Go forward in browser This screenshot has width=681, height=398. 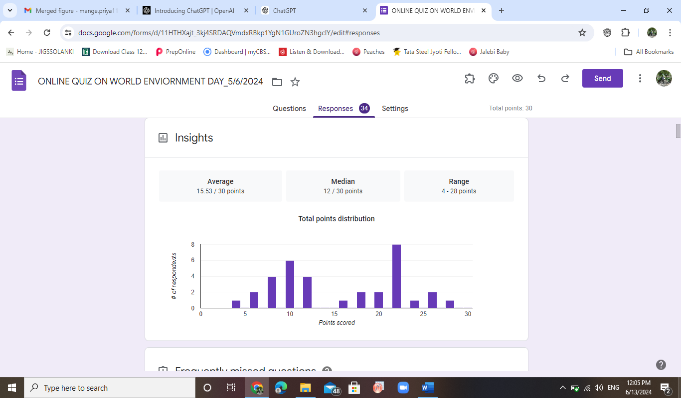[x=29, y=33]
